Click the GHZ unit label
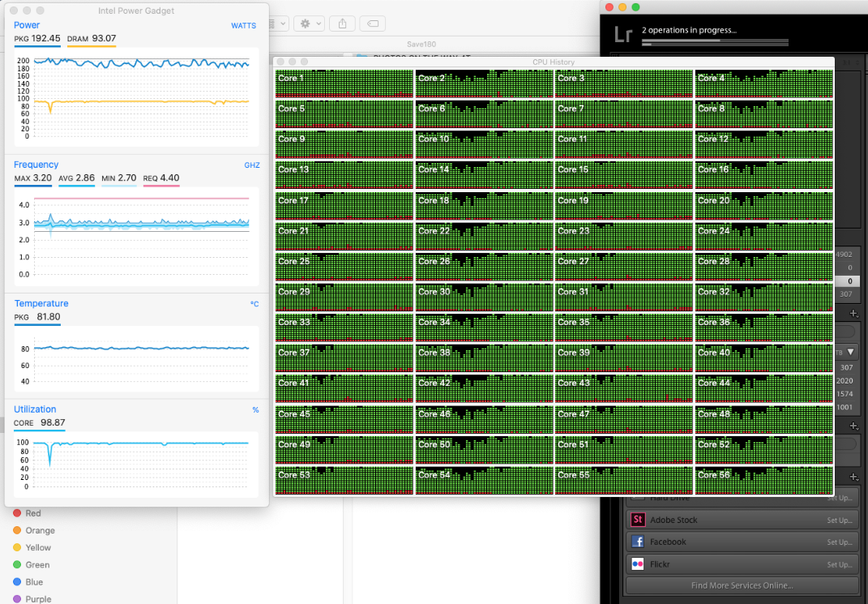The height and width of the screenshot is (604, 868). tap(252, 165)
